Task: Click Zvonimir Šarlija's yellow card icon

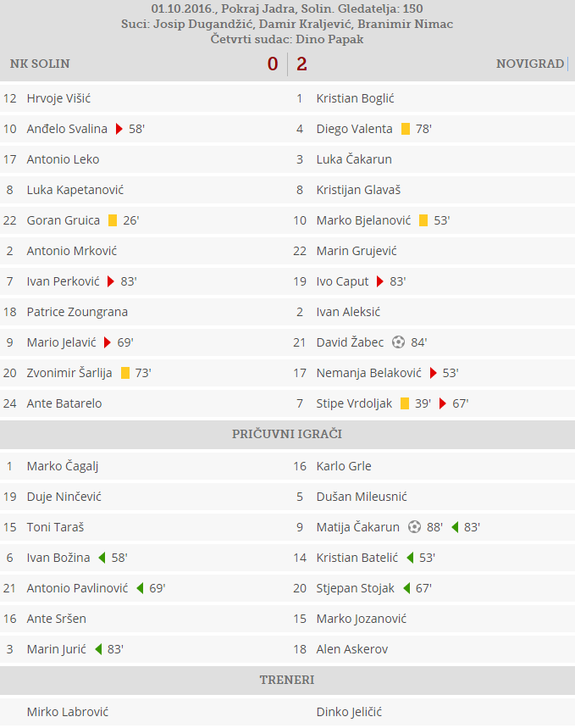Action: [x=125, y=373]
